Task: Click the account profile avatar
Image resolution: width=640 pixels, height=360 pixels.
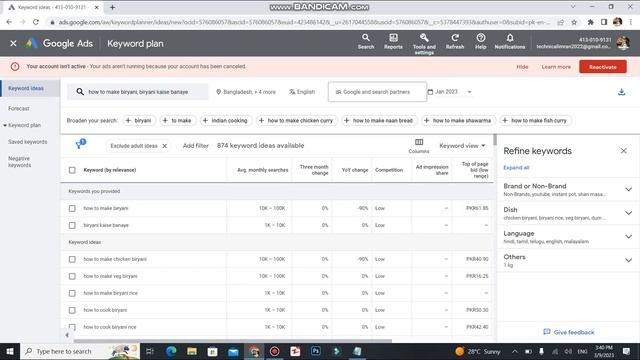Action: 623,43
